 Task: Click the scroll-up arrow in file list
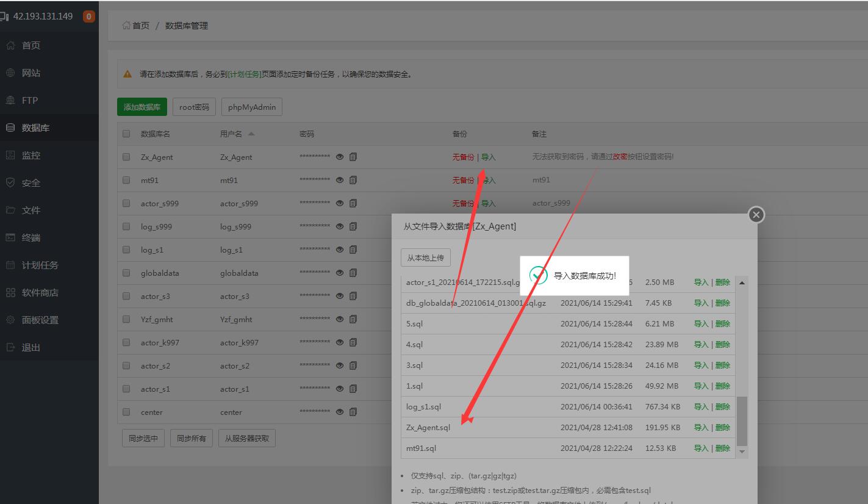[742, 283]
